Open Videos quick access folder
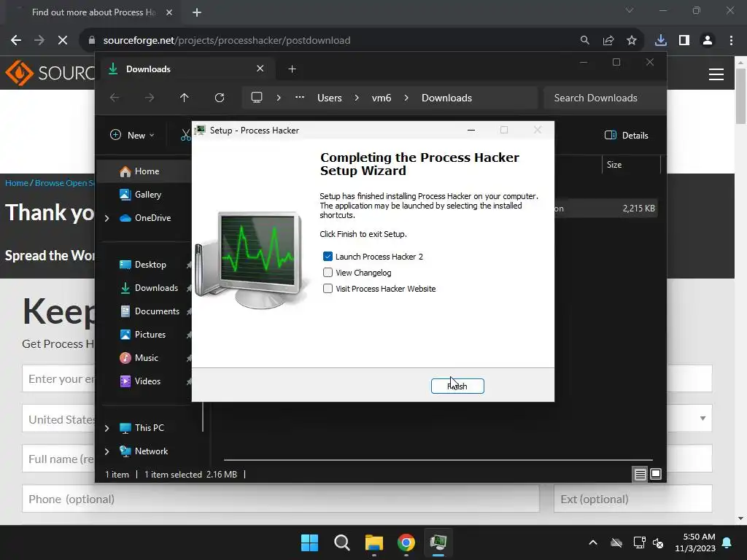 (147, 381)
